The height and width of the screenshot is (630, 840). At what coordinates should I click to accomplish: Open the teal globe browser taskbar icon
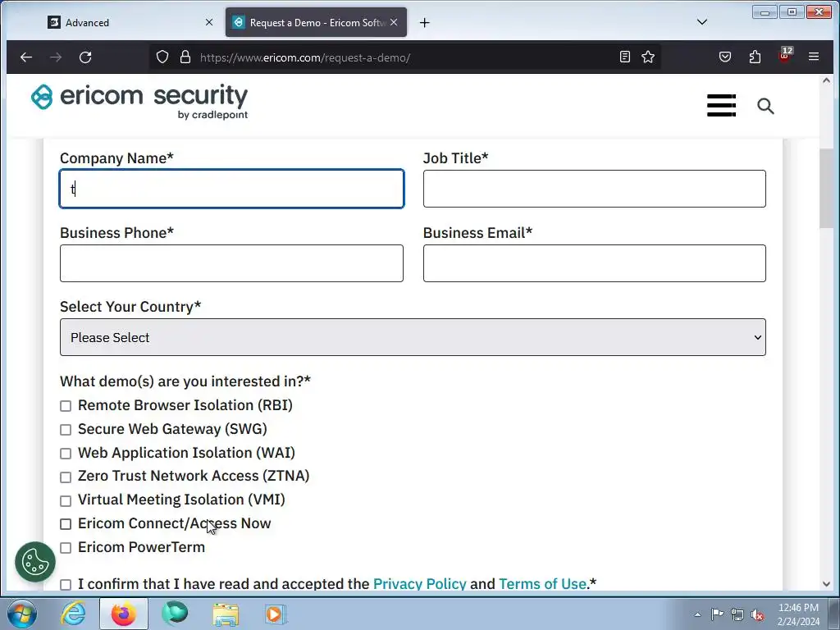coord(175,614)
